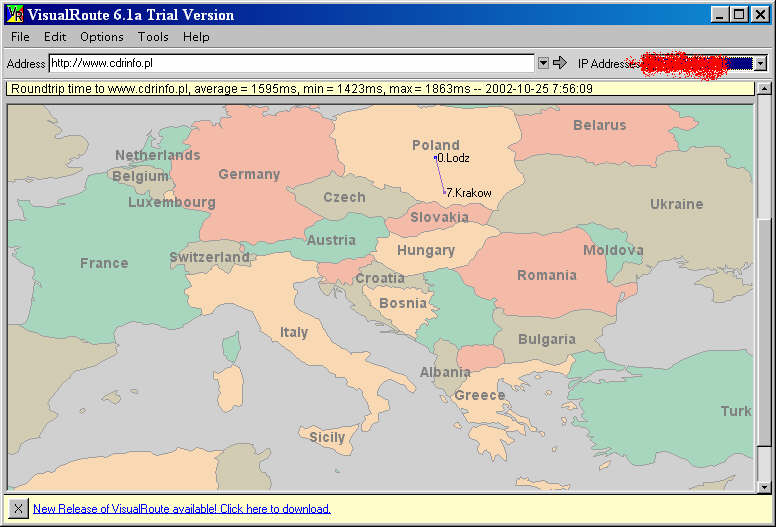Open the Tools menu
The width and height of the screenshot is (776, 527).
[153, 37]
